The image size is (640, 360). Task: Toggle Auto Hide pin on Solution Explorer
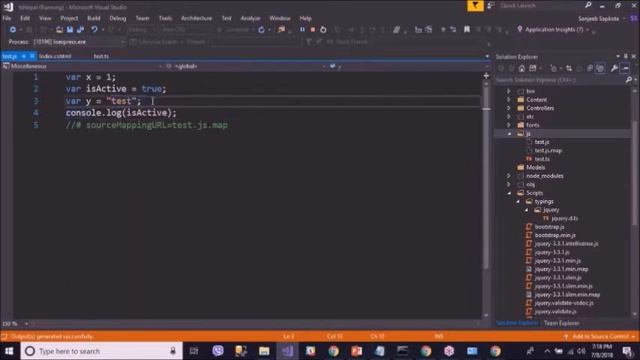click(x=626, y=57)
